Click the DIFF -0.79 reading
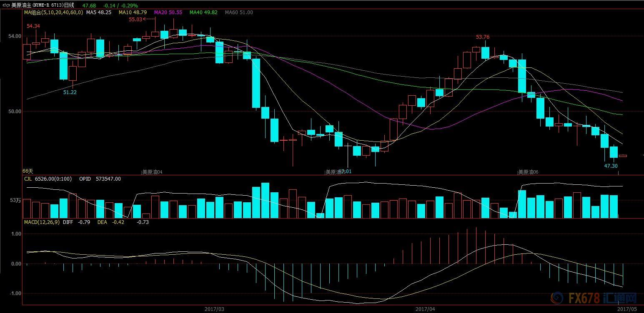Screen dimensions: 644x313 tap(78, 222)
